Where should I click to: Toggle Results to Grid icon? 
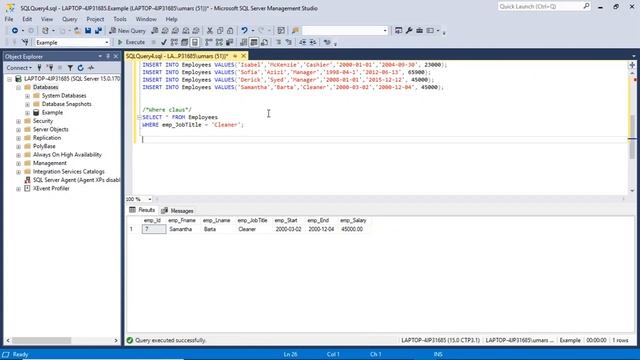(x=254, y=42)
